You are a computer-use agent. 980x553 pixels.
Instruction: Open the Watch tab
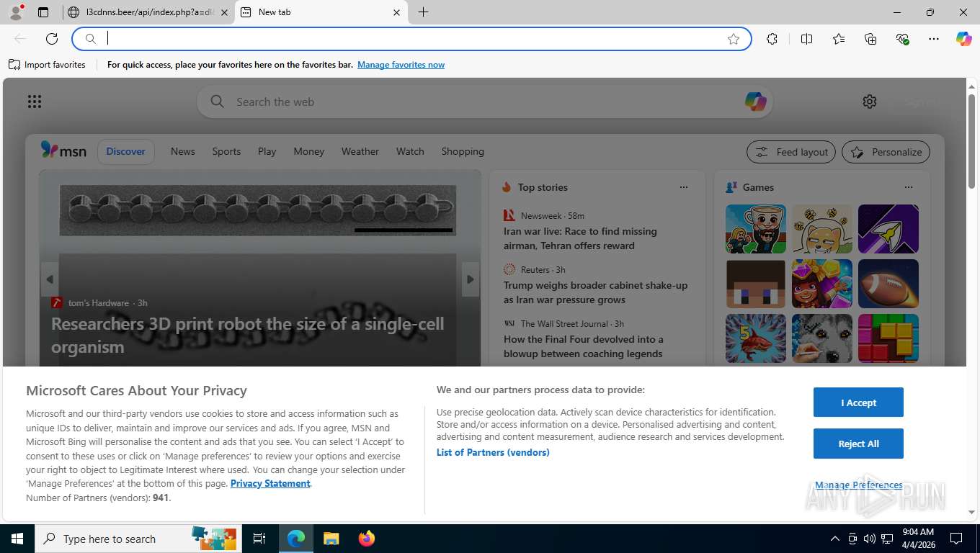coord(410,151)
